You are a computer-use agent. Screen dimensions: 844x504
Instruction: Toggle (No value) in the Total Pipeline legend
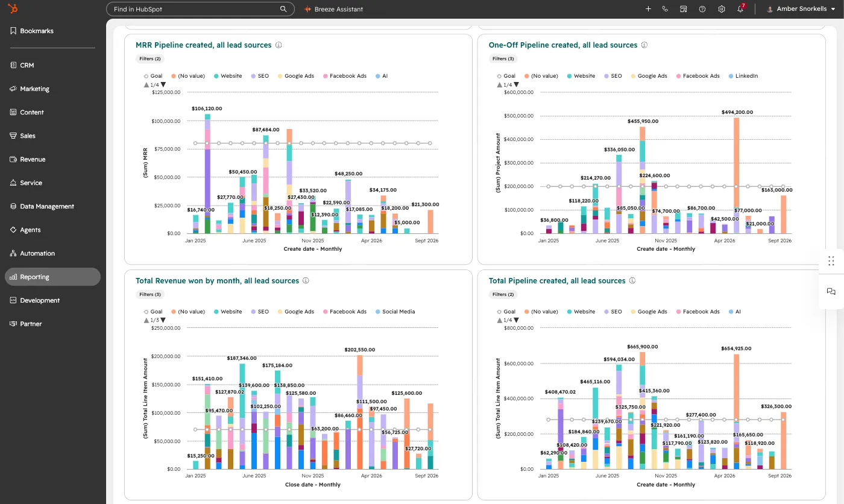pos(541,312)
